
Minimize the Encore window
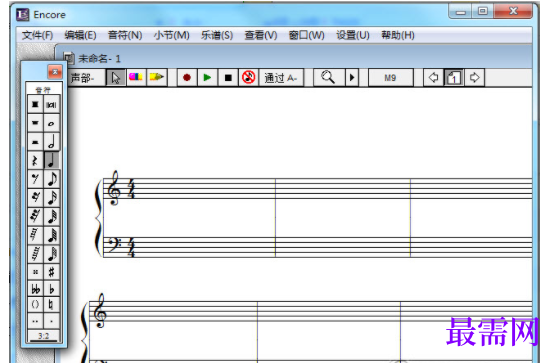pyautogui.click(x=460, y=11)
